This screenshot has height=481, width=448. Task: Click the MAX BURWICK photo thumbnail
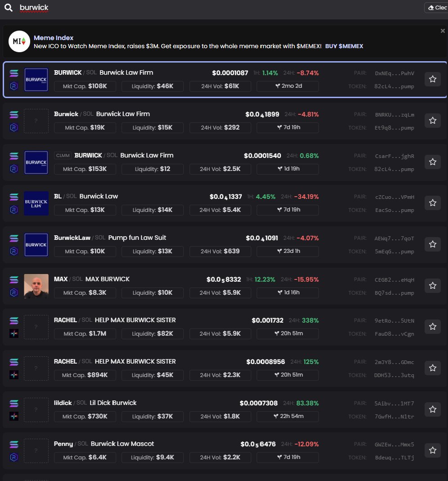pos(36,286)
